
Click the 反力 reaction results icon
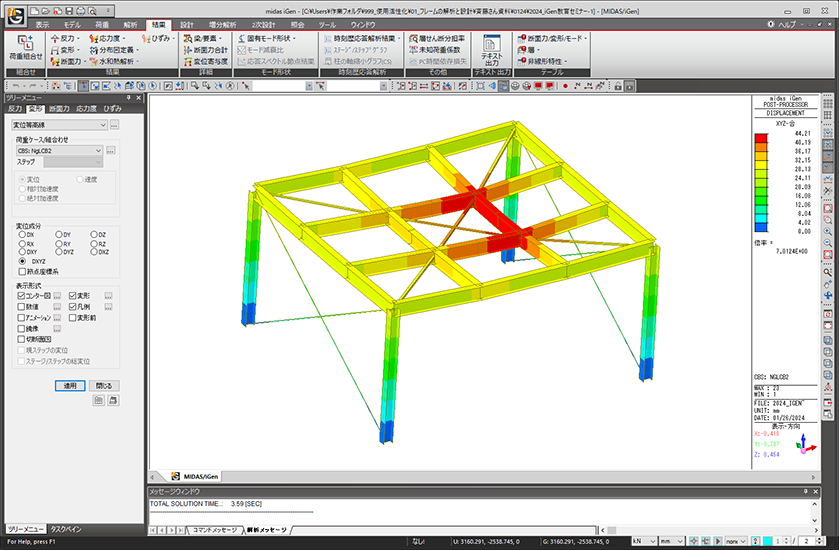click(62, 38)
